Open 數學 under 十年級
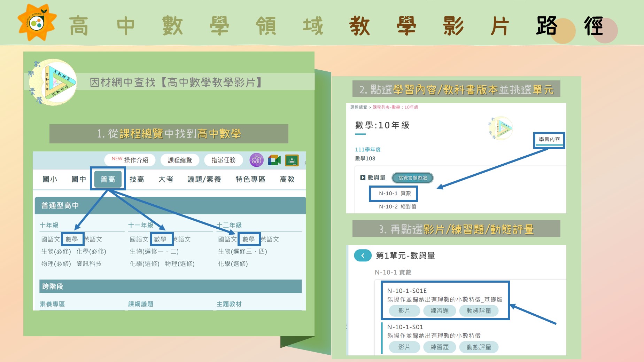 (x=72, y=239)
